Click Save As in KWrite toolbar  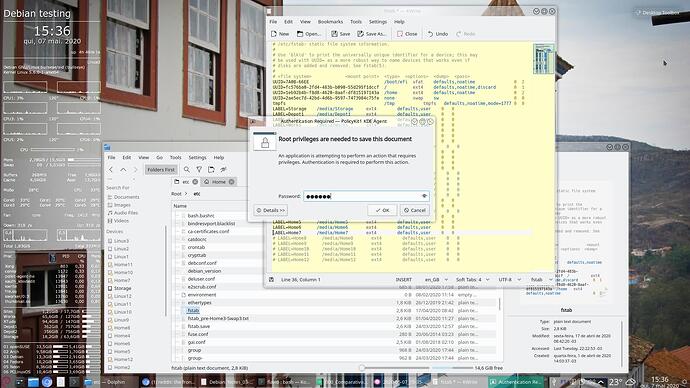tap(371, 34)
